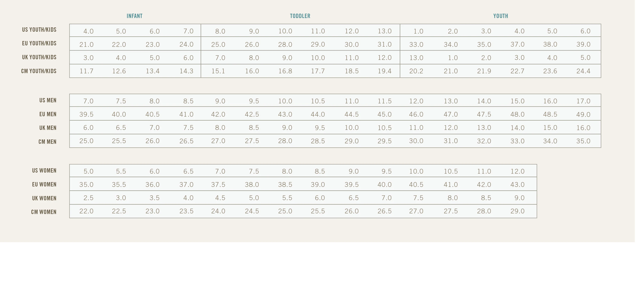Image resolution: width=644 pixels, height=289 pixels.
Task: Click the EU MEN row label
Action: pyautogui.click(x=48, y=114)
